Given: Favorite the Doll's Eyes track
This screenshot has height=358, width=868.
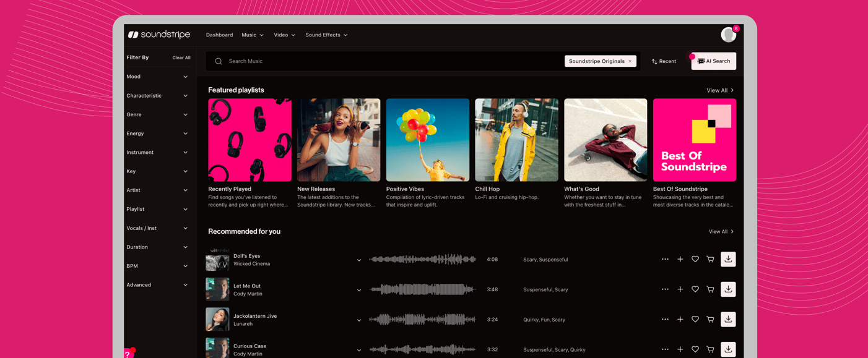Looking at the screenshot, I should pos(695,259).
